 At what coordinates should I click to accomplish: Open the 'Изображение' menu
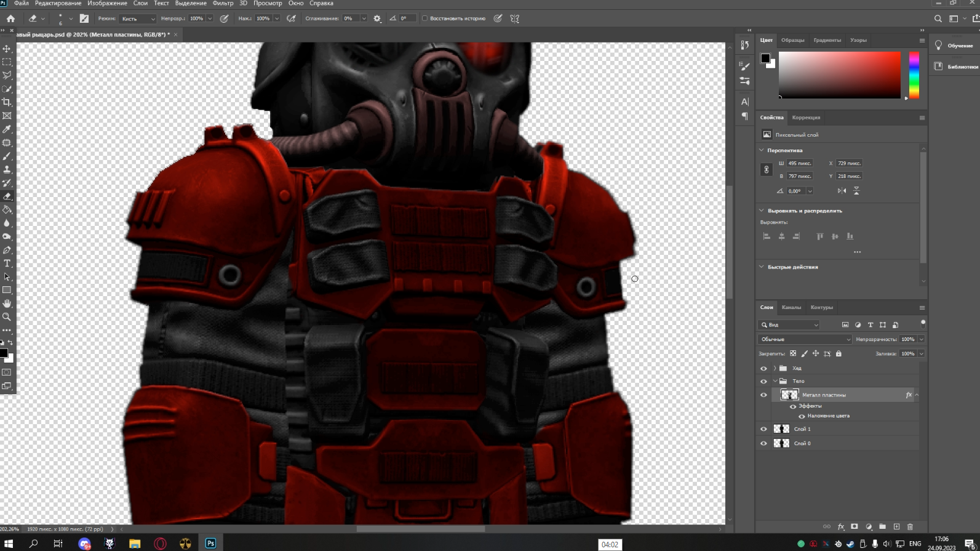[107, 3]
